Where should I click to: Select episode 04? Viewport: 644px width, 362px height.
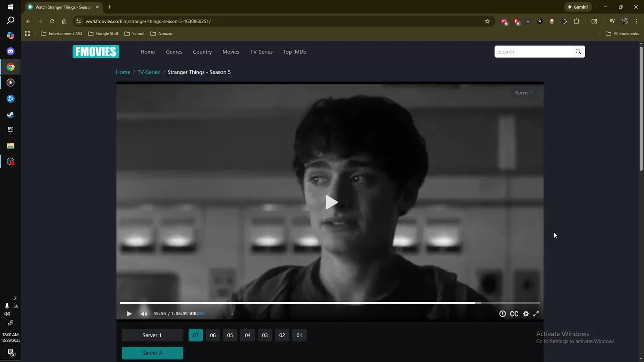pyautogui.click(x=248, y=335)
